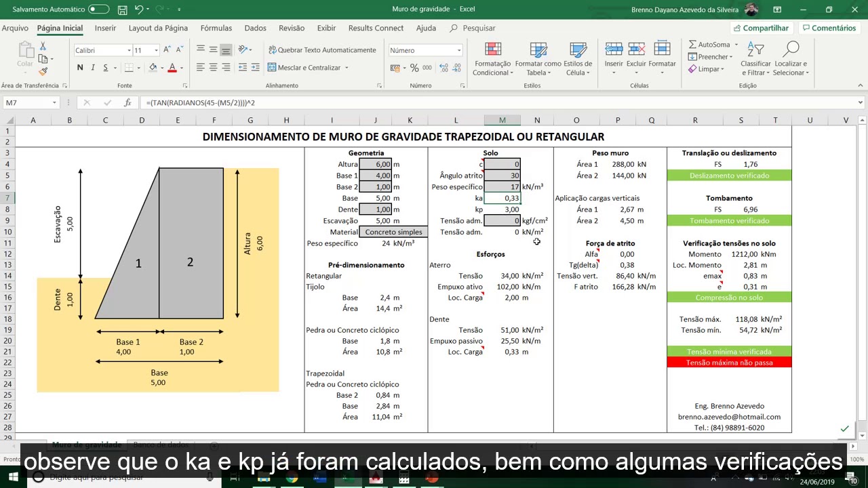The height and width of the screenshot is (488, 868).
Task: Expand the AutoSoma dropdown arrow
Action: tap(736, 45)
